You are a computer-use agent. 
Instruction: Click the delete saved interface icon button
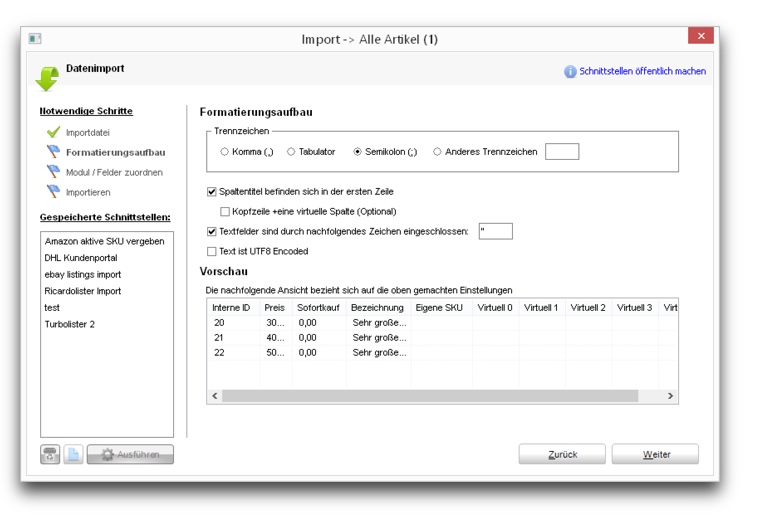tap(50, 454)
